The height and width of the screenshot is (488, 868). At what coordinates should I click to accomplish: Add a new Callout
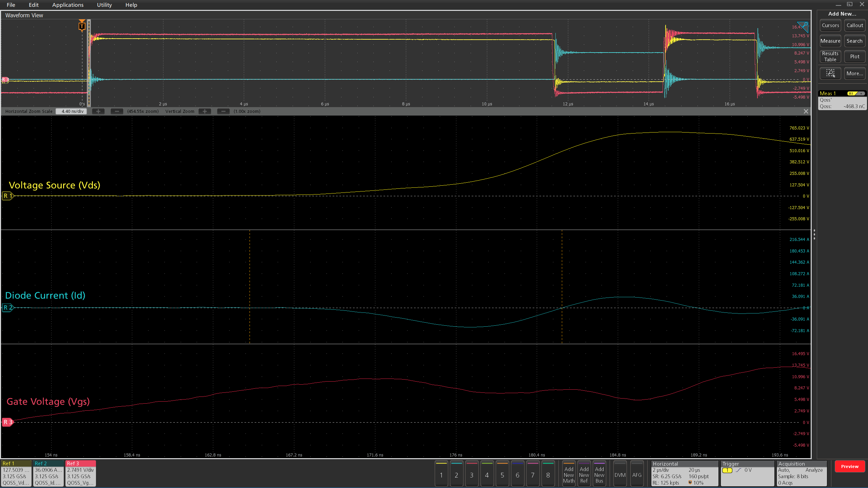click(x=855, y=25)
